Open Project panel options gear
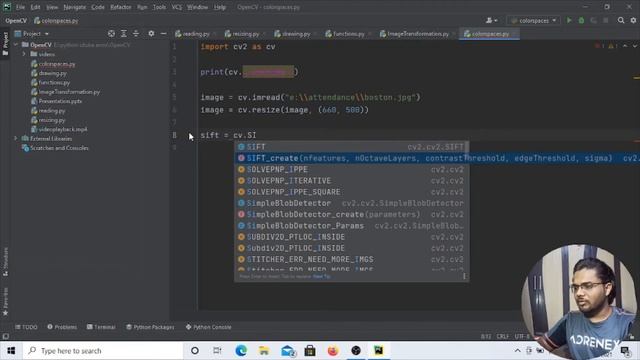The image size is (640, 360). click(151, 33)
